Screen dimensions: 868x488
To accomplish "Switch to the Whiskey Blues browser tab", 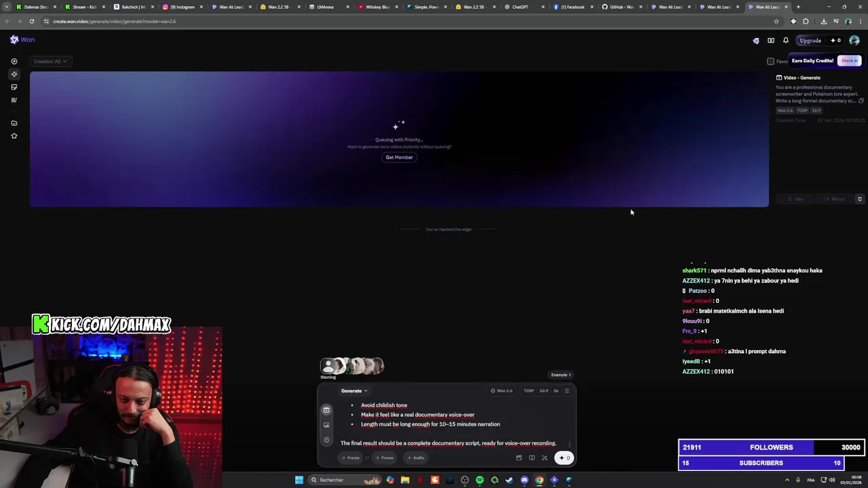I will pos(378,7).
